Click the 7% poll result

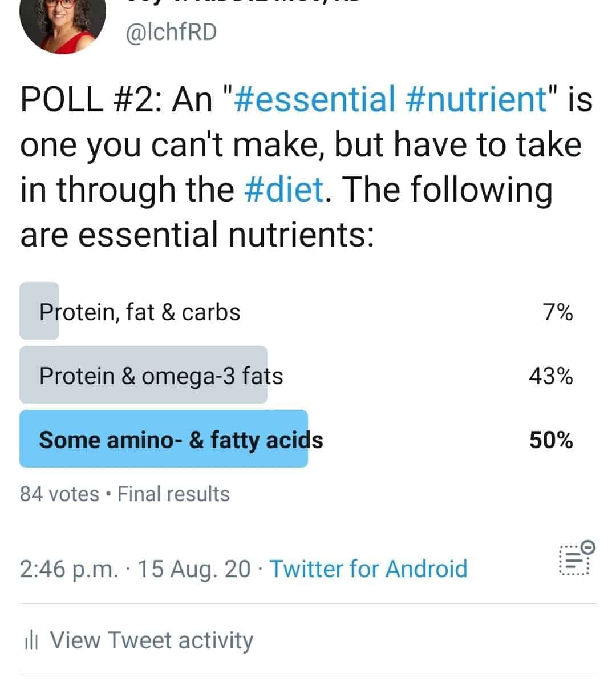point(558,312)
